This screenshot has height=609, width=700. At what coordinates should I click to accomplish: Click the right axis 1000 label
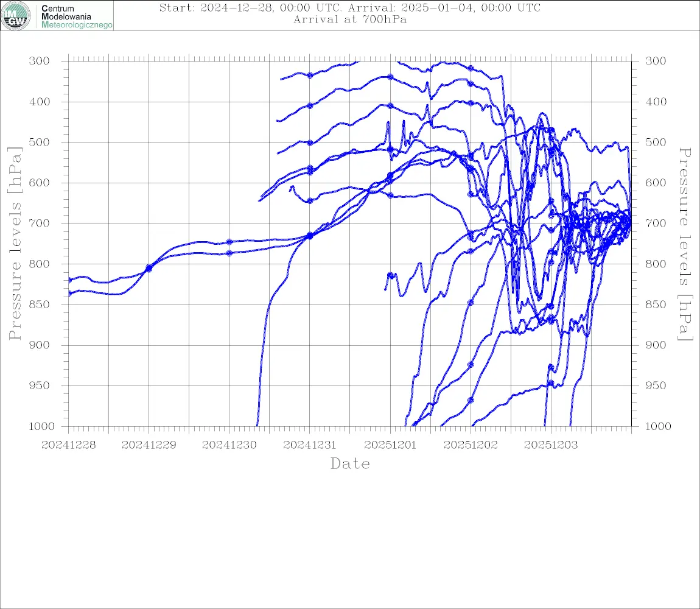[x=658, y=426]
